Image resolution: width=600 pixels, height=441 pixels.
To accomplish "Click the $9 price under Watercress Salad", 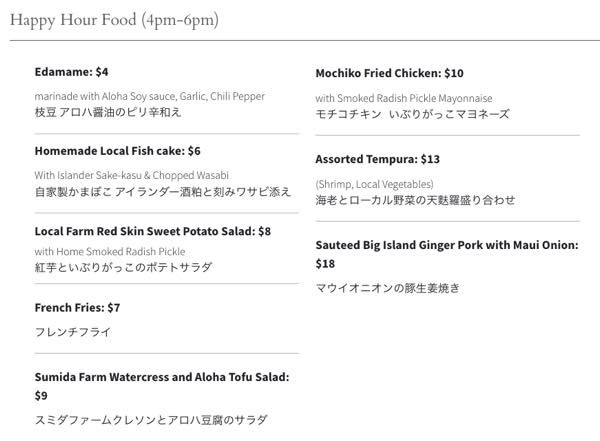I will click(41, 395).
